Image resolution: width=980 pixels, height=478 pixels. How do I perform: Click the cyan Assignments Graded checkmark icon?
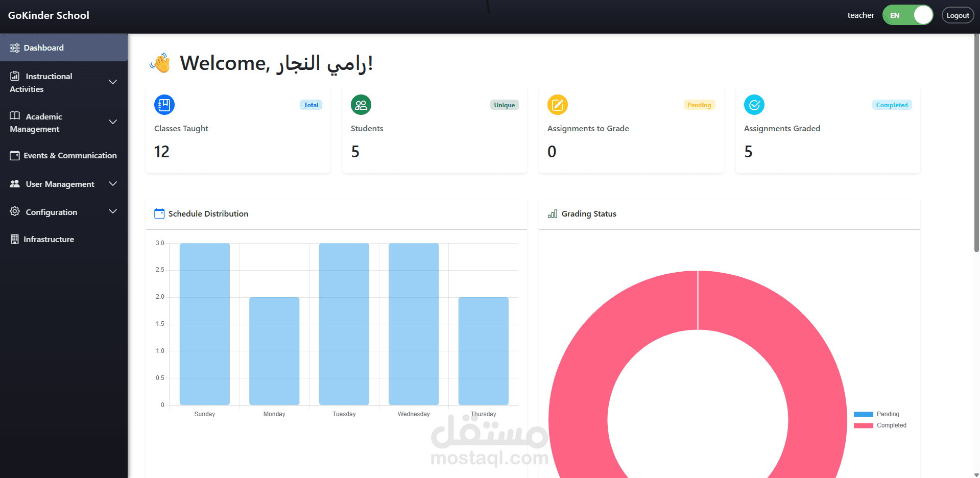click(x=754, y=105)
